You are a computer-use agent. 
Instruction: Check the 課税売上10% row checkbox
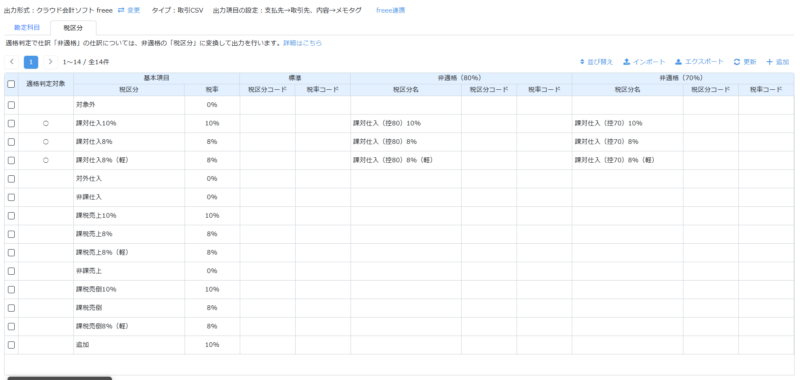(x=11, y=215)
